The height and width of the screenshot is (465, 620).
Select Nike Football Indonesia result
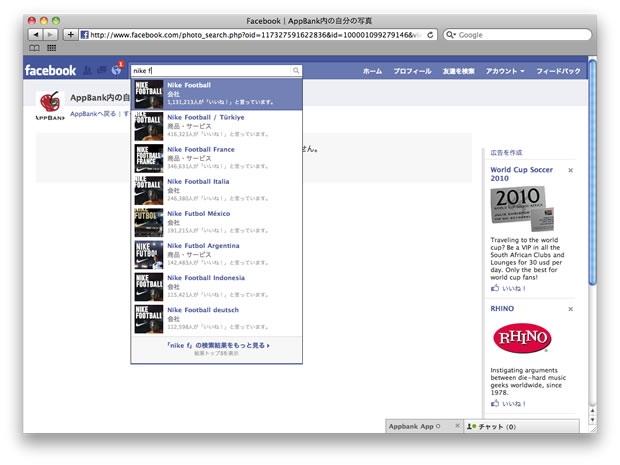click(217, 287)
